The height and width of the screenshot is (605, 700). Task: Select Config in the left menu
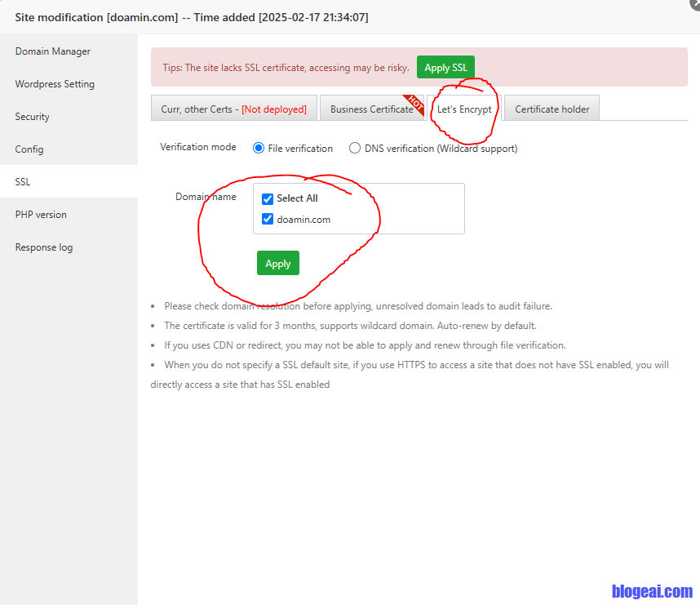point(29,149)
